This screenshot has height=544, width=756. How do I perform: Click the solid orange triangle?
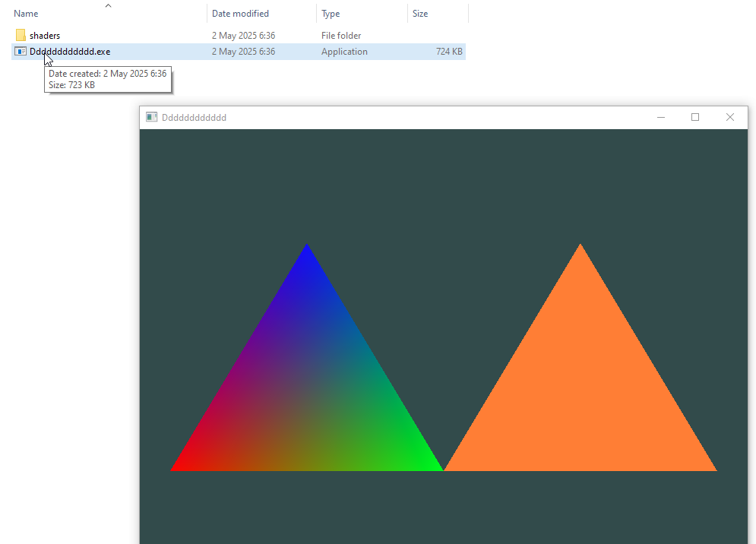pos(580,395)
